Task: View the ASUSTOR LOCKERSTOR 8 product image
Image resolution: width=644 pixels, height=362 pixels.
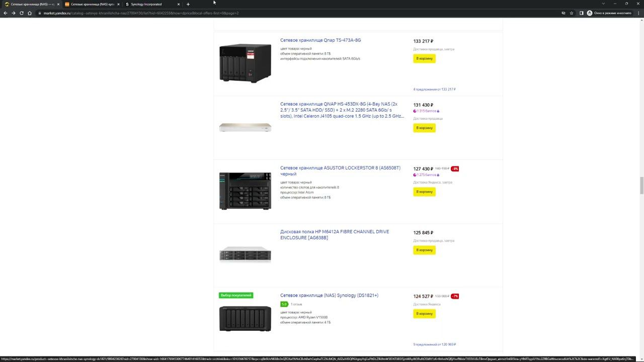Action: (245, 191)
